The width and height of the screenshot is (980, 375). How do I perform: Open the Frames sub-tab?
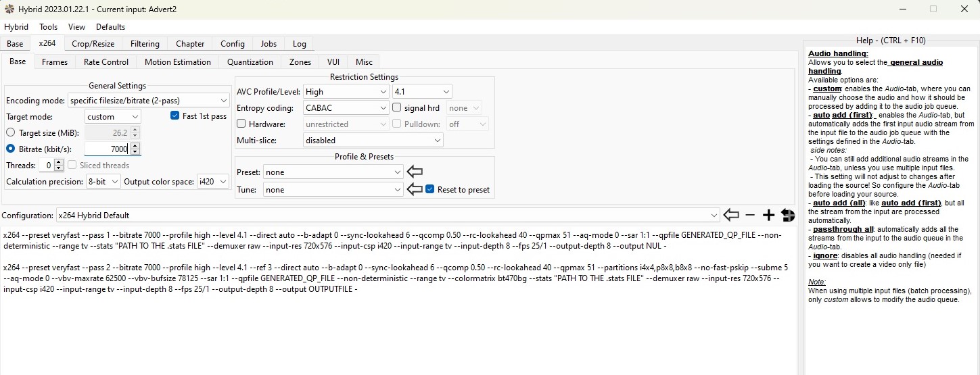pyautogui.click(x=55, y=61)
